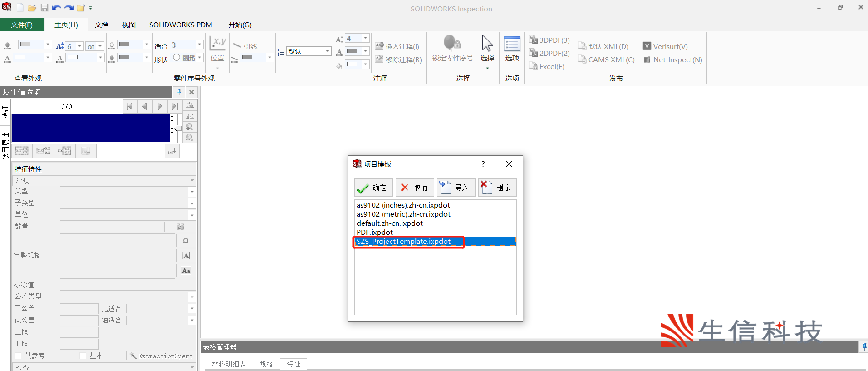Click the New document icon in quick access toolbar
This screenshot has width=868, height=371.
[x=20, y=7]
